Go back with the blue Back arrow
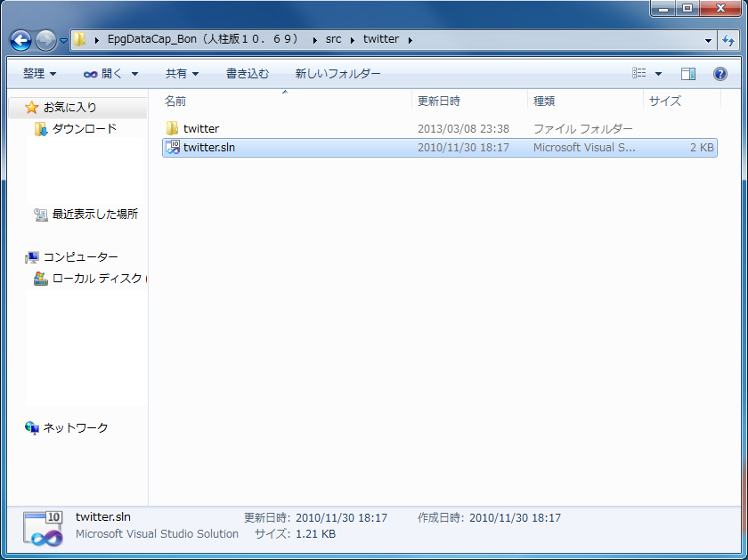Screen dimensions: 748x560 click(20, 41)
